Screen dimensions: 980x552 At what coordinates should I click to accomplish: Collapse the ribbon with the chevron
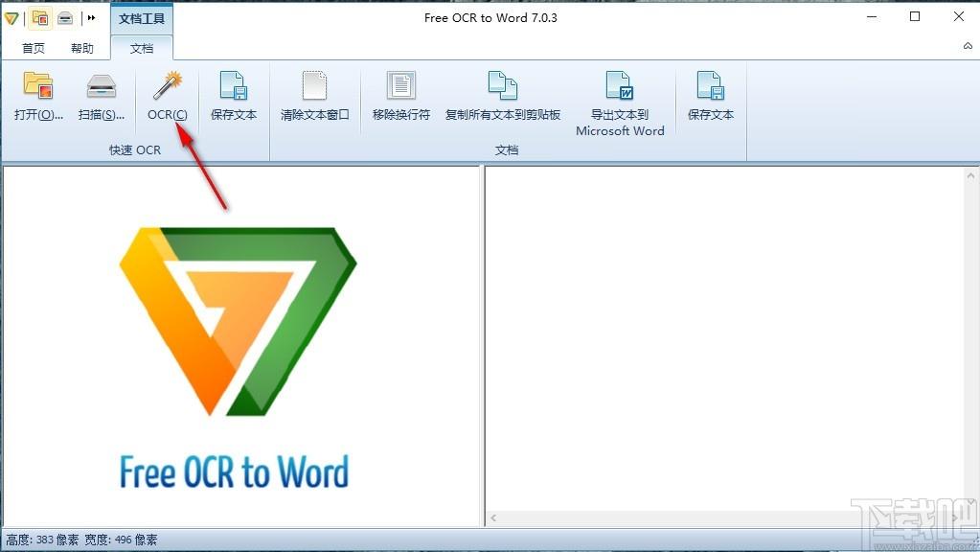click(968, 46)
